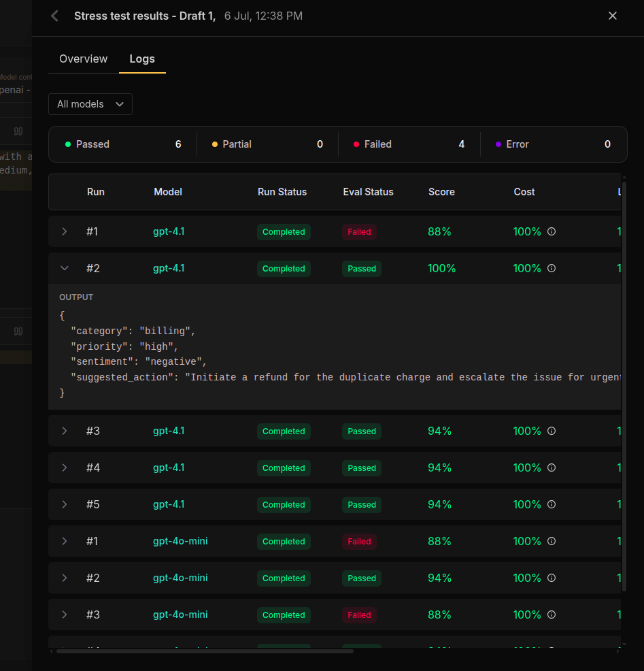
Task: Filter by Failed status count
Action: (x=409, y=144)
